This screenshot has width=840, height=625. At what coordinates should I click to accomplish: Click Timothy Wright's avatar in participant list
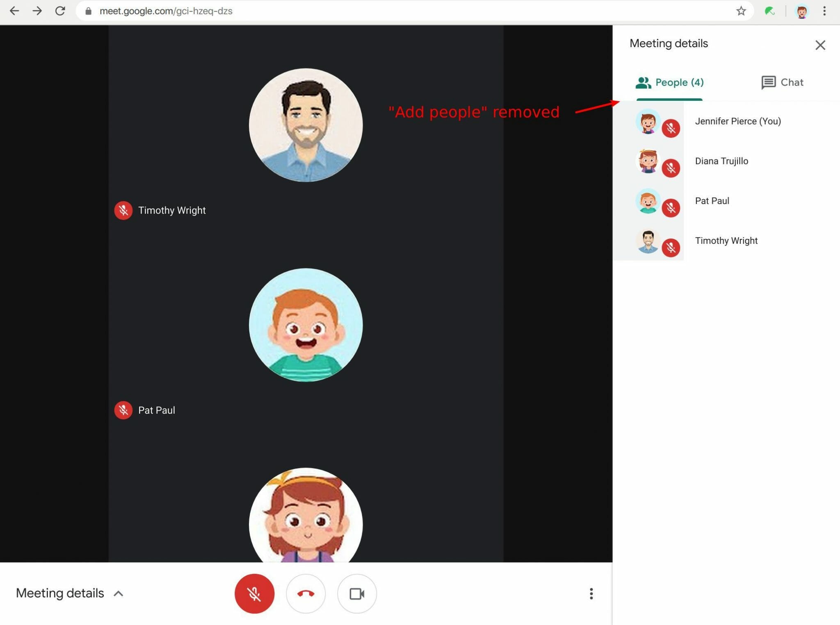point(648,241)
